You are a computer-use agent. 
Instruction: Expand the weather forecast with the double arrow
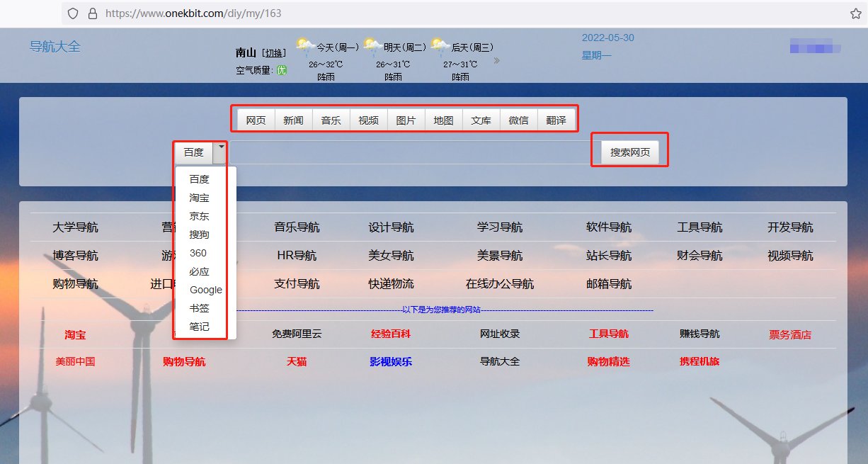(x=498, y=61)
